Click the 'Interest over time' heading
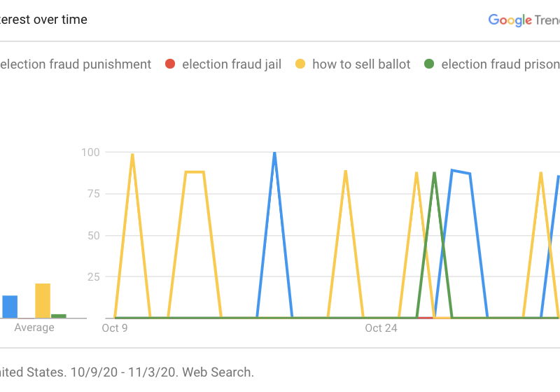 coord(43,20)
